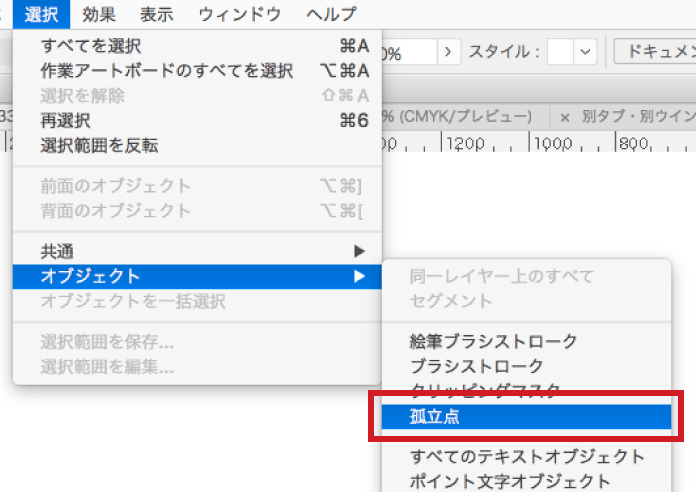Choose 絵筆ブラシストローク from submenu

pyautogui.click(x=493, y=342)
